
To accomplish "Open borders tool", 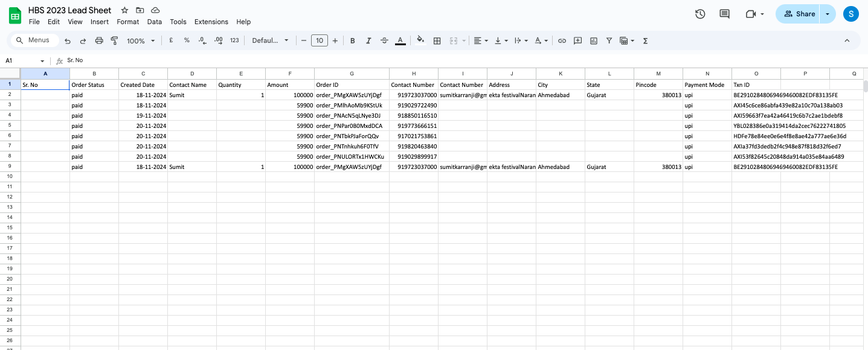I will point(437,40).
